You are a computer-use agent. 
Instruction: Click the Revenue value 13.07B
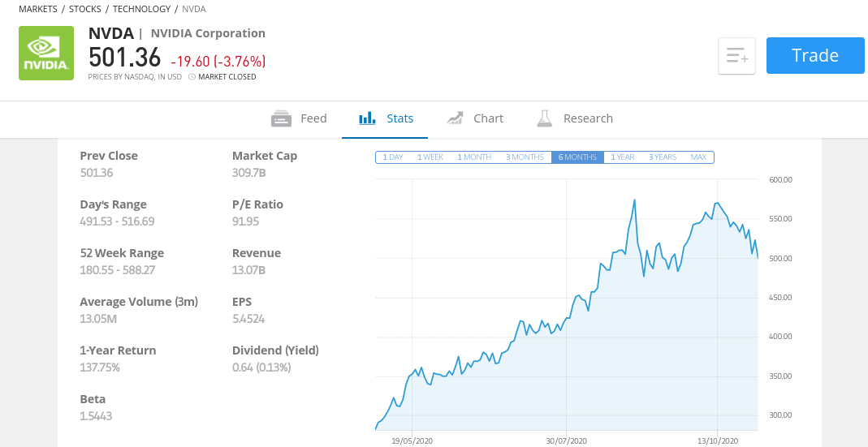[248, 270]
